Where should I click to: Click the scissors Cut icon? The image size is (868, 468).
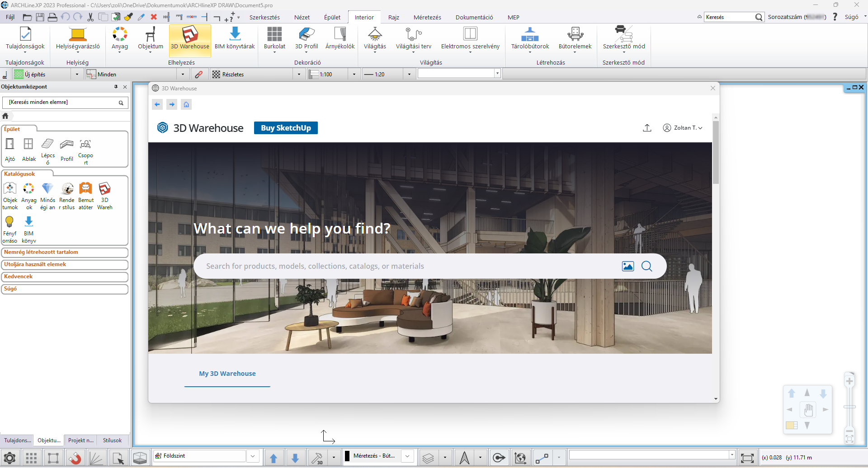click(x=90, y=17)
